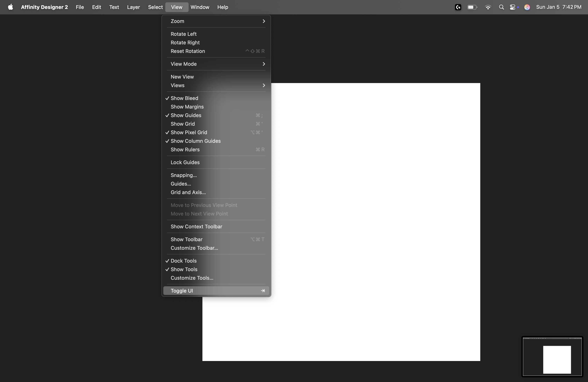588x382 pixels.
Task: Toggle Show Bleed off
Action: coord(216,98)
